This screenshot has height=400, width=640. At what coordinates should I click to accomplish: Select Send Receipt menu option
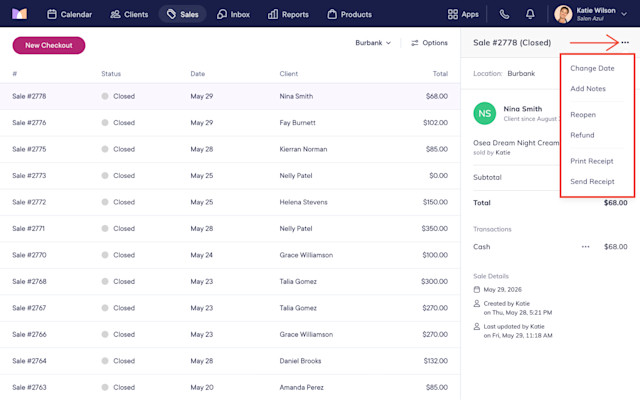(592, 181)
